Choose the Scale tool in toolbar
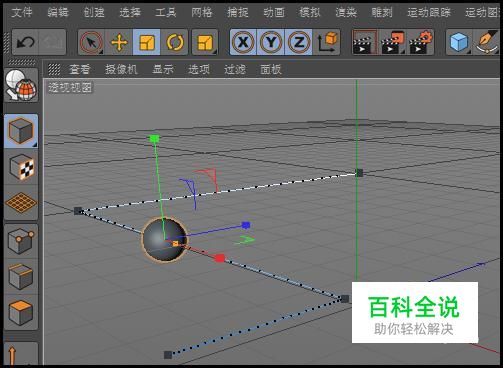Screen dimensions: 503x368 pos(147,42)
